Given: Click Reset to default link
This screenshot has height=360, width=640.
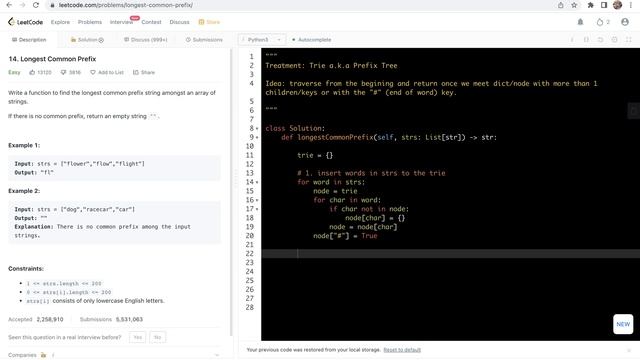Looking at the screenshot, I should (402, 350).
